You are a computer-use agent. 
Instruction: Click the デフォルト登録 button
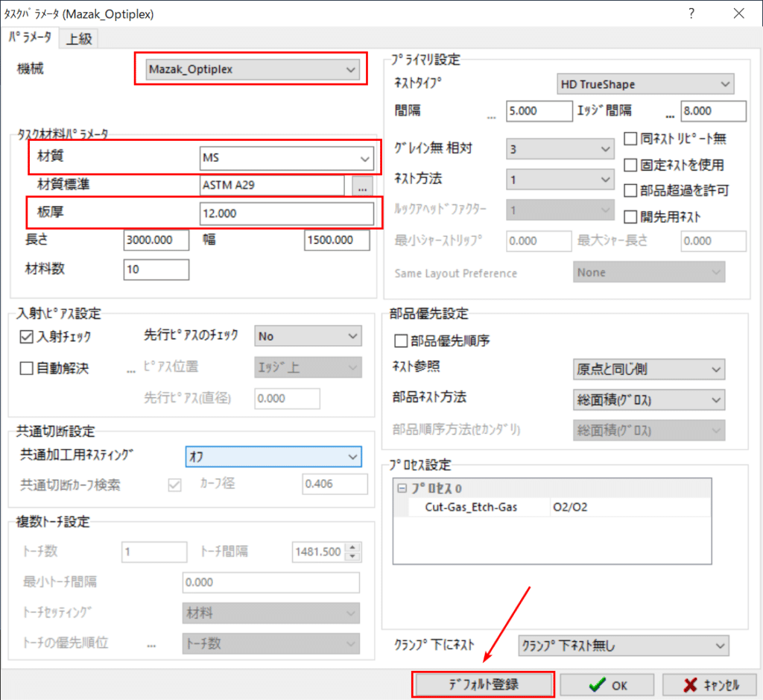[x=483, y=685]
